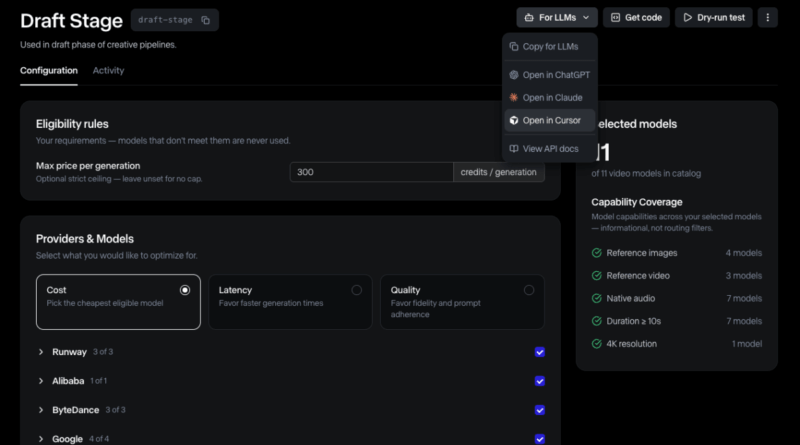Click the Providers & Models heading
The width and height of the screenshot is (800, 445).
point(85,239)
